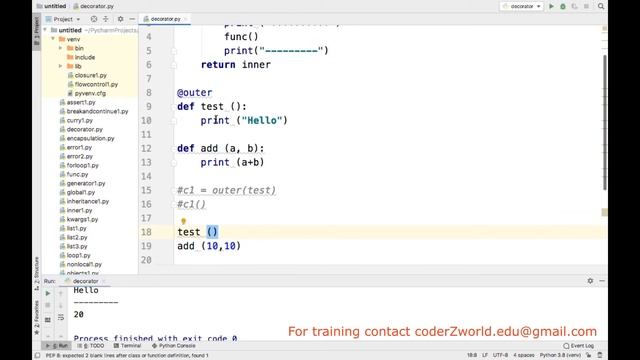Open Python 3.8 (venv) interpreter selector
640x360 pixels.
[x=560, y=356]
